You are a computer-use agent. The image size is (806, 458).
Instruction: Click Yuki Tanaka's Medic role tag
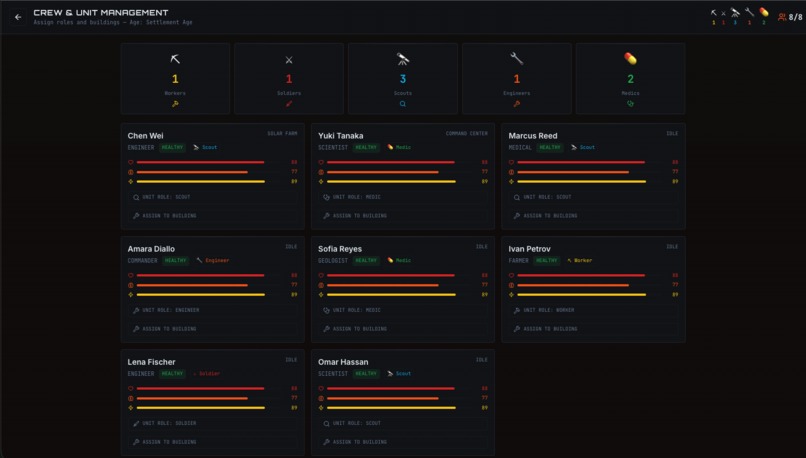[x=399, y=148]
